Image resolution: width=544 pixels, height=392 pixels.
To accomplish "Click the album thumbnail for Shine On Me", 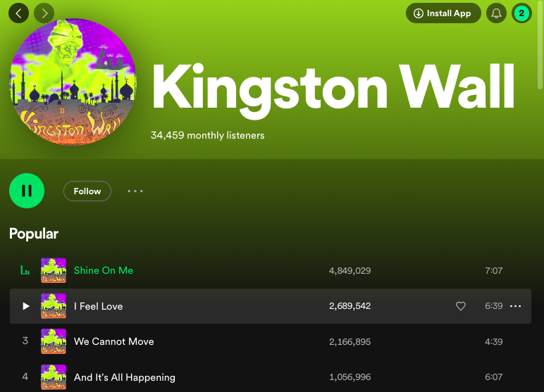I will coord(54,270).
